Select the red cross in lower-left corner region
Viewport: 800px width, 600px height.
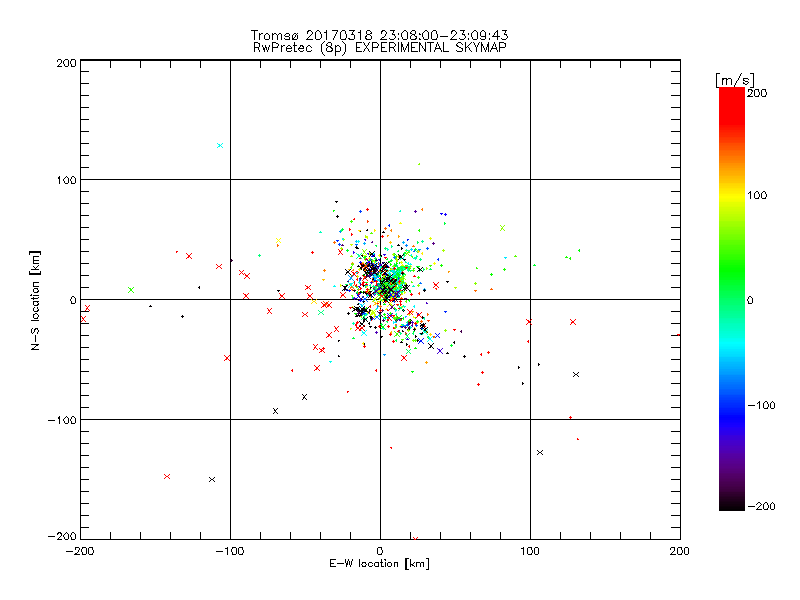pos(167,477)
